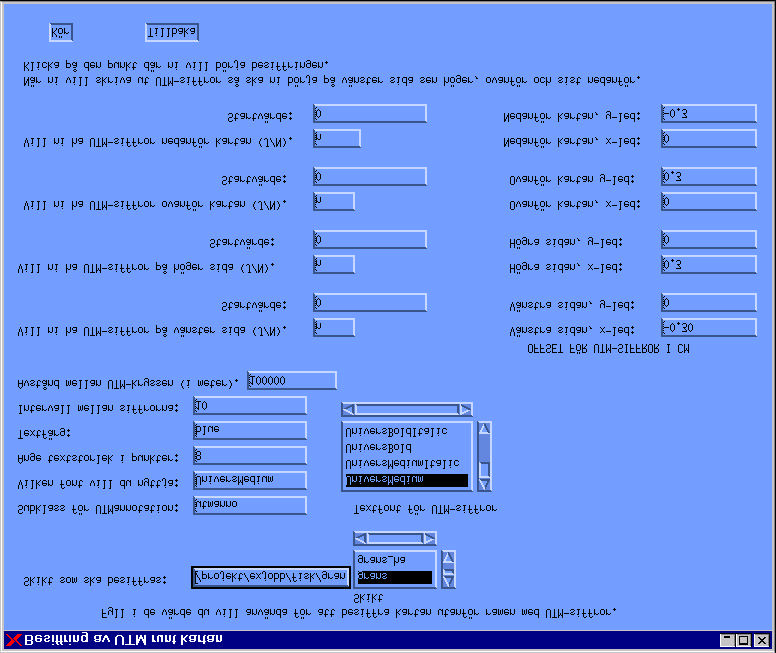Screen dimensions: 776x653
Task: Click J/N field for UTM-siffror på höger sida
Action: point(334,264)
